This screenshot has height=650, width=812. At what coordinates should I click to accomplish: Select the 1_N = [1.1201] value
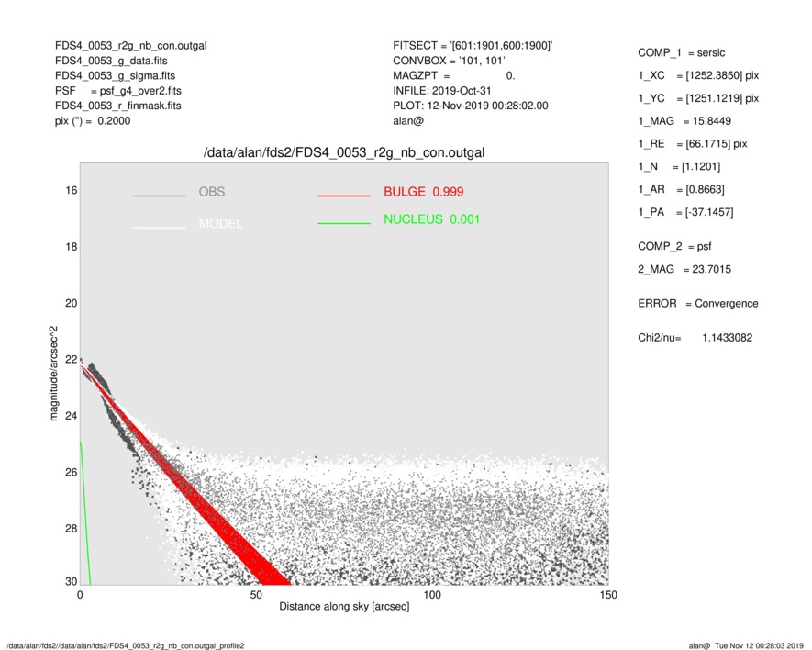click(x=679, y=167)
